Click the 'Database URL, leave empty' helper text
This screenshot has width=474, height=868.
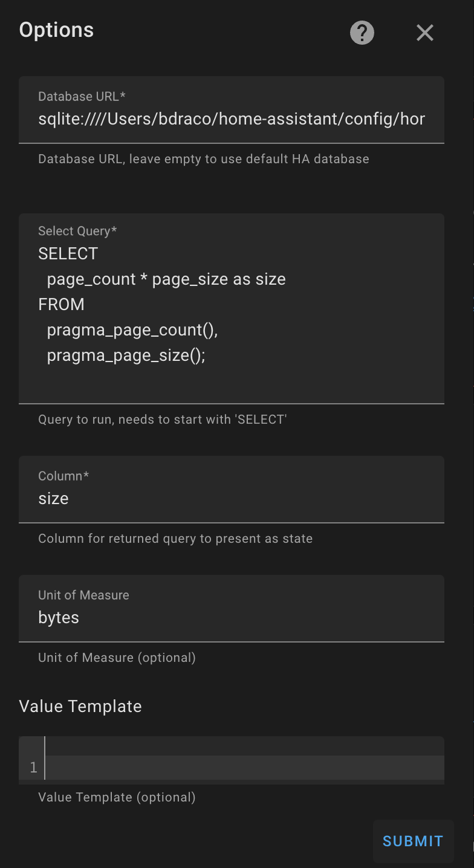203,159
